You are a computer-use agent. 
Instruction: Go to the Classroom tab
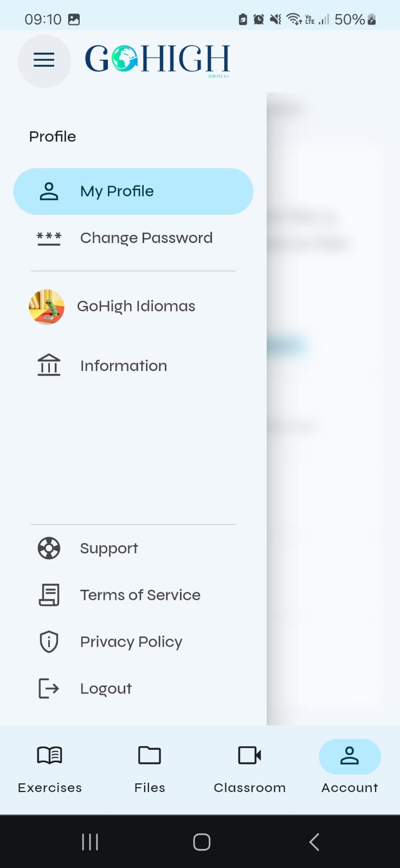point(249,768)
